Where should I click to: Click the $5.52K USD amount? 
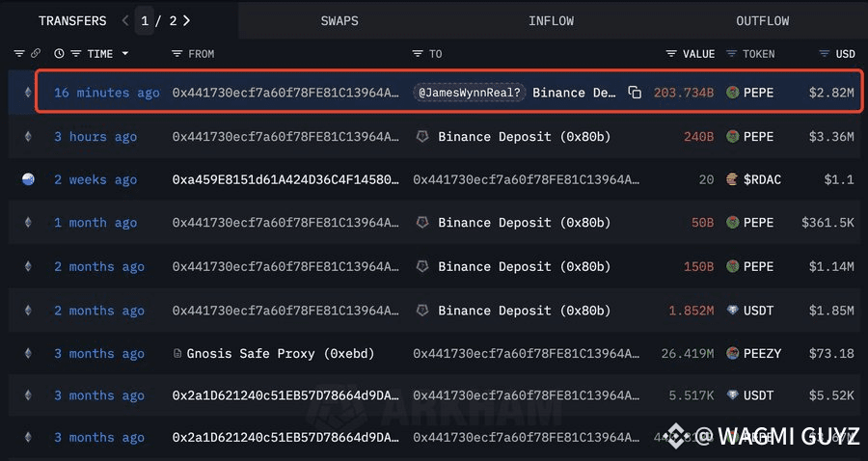click(831, 395)
